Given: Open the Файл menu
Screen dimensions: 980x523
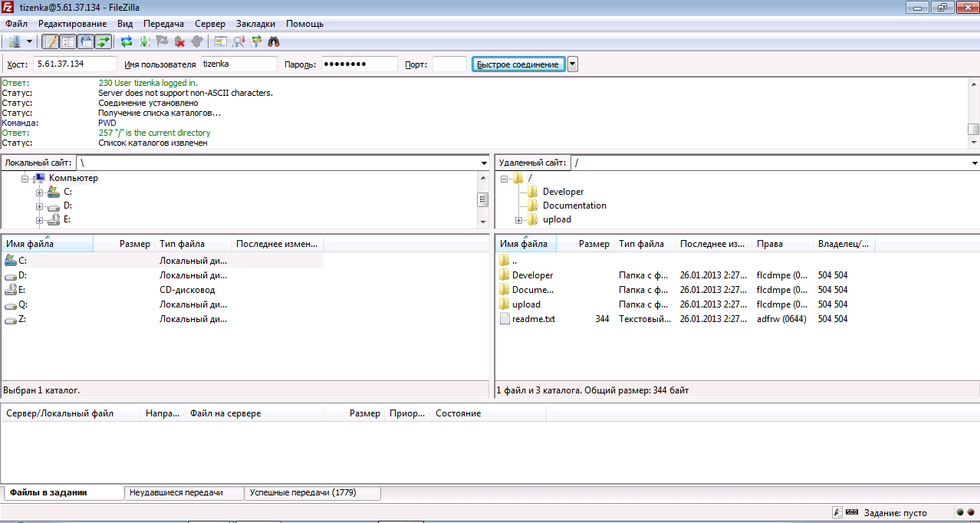Looking at the screenshot, I should coord(16,24).
